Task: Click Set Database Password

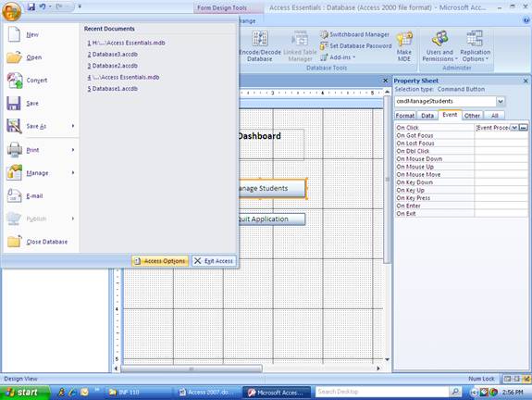Action: tap(356, 46)
